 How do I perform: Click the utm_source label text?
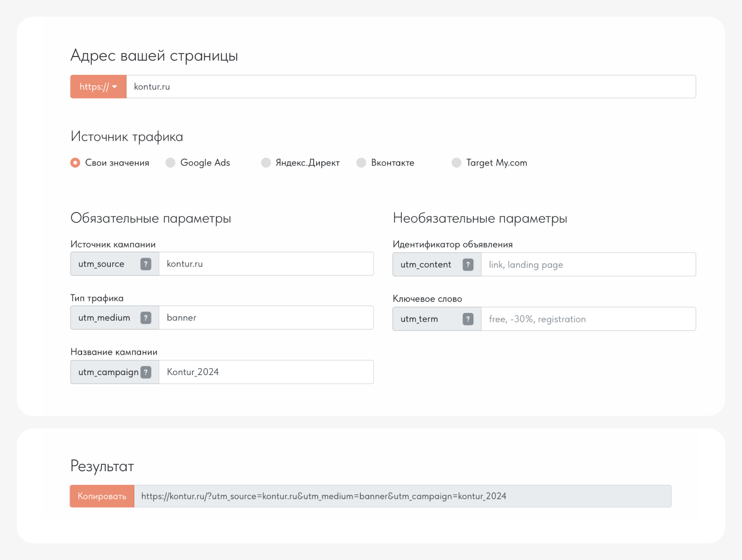coord(101,264)
